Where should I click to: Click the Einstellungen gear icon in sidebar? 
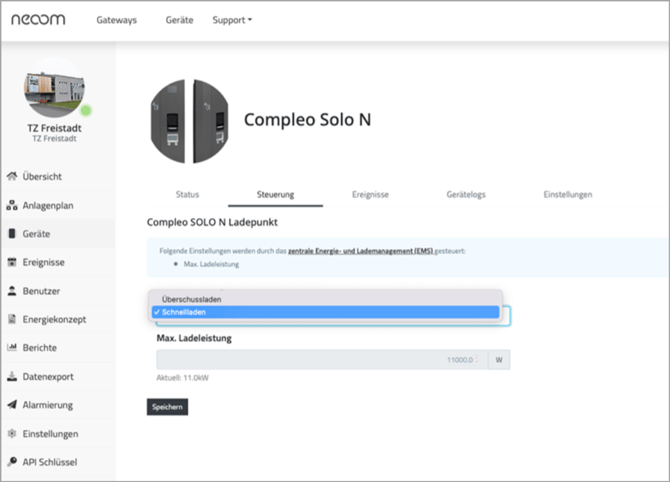click(12, 433)
